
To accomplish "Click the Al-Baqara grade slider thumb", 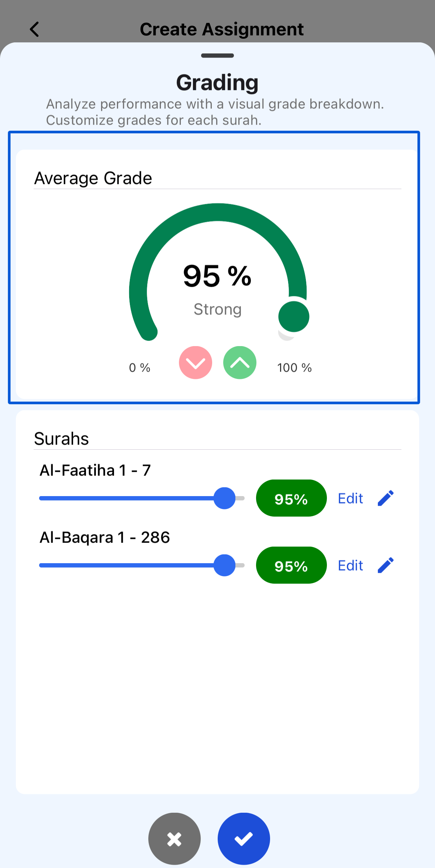I will [224, 565].
